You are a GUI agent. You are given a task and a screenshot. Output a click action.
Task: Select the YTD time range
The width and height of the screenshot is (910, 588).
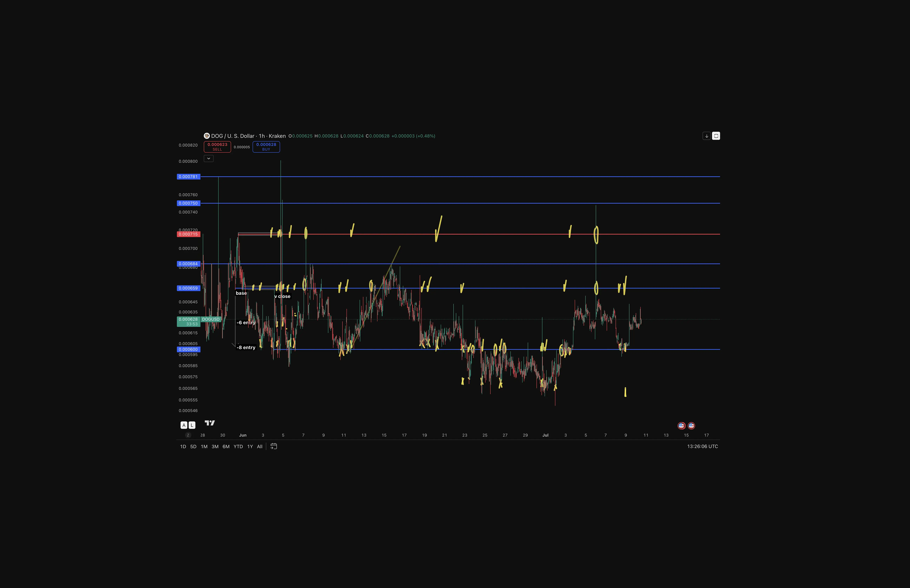point(238,447)
